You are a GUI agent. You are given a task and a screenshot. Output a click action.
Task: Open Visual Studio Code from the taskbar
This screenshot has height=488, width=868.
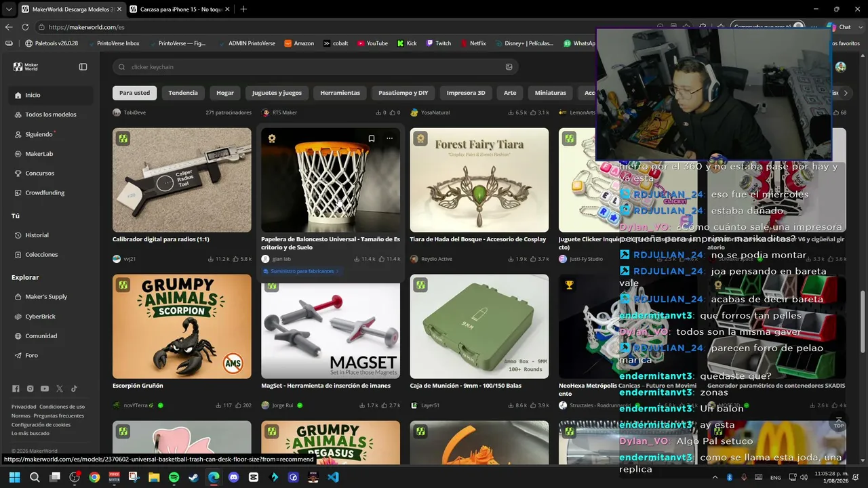333,477
